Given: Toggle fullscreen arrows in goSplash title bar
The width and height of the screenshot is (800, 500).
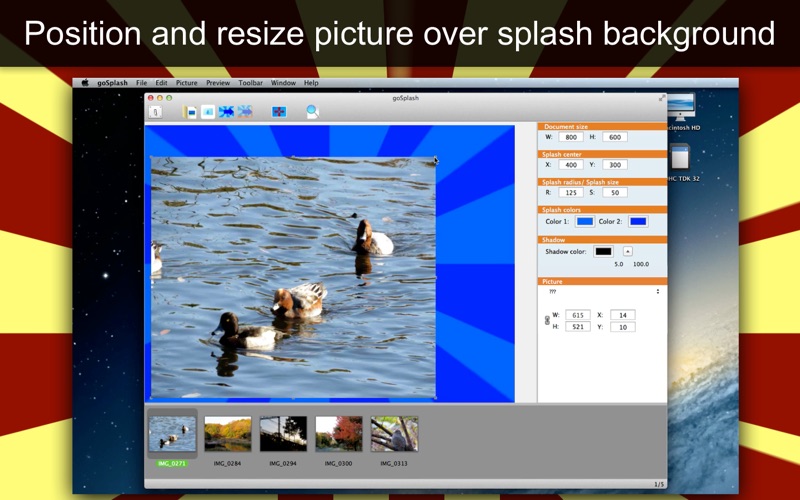Looking at the screenshot, I should (x=662, y=98).
